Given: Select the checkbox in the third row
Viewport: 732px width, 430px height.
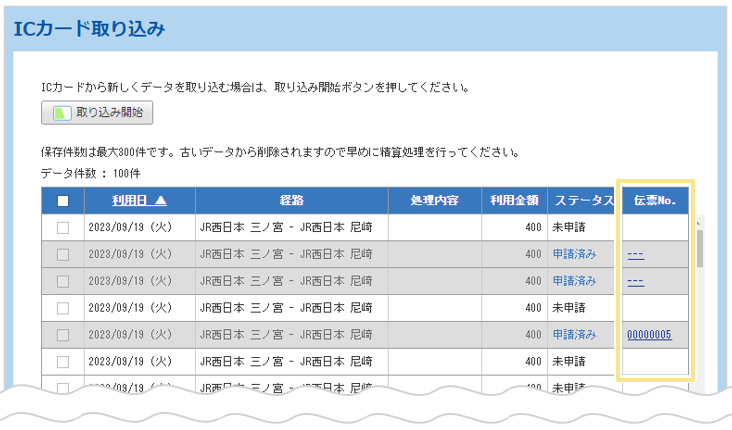Looking at the screenshot, I should pyautogui.click(x=63, y=281).
